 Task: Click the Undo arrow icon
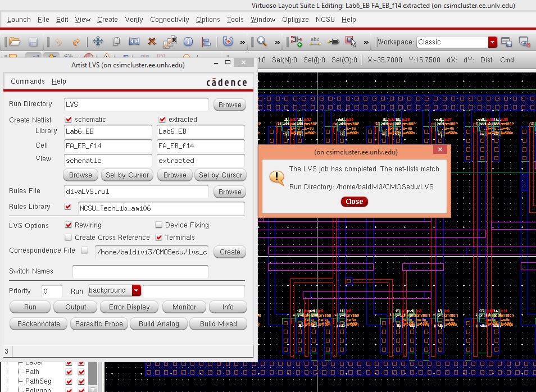click(58, 42)
